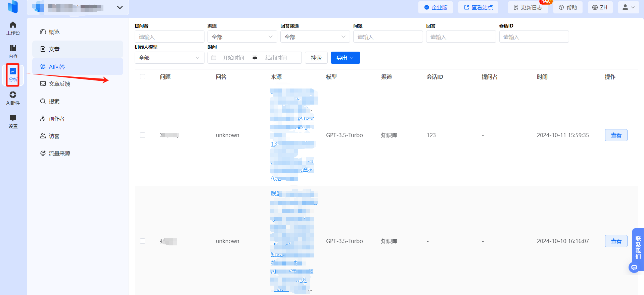Open the 文章反馈 menu item
This screenshot has height=295, width=644.
[78, 84]
